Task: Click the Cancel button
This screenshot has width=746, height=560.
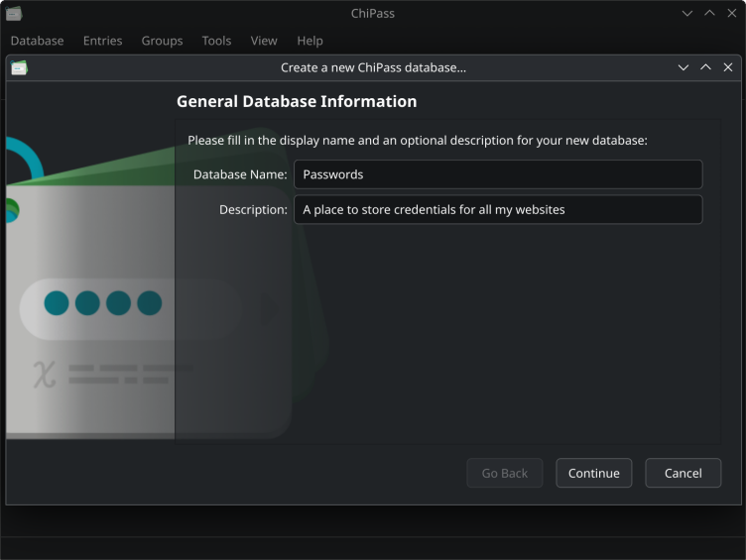Action: tap(684, 473)
